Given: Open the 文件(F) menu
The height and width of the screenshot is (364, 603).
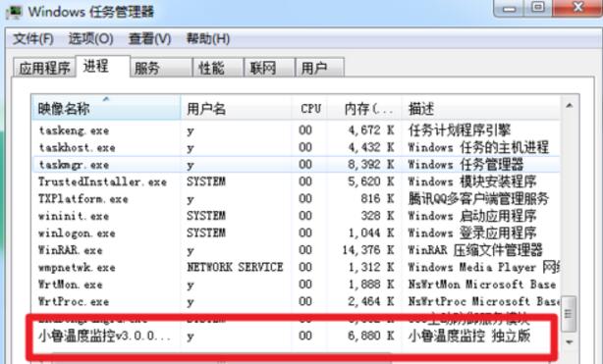Looking at the screenshot, I should (33, 39).
